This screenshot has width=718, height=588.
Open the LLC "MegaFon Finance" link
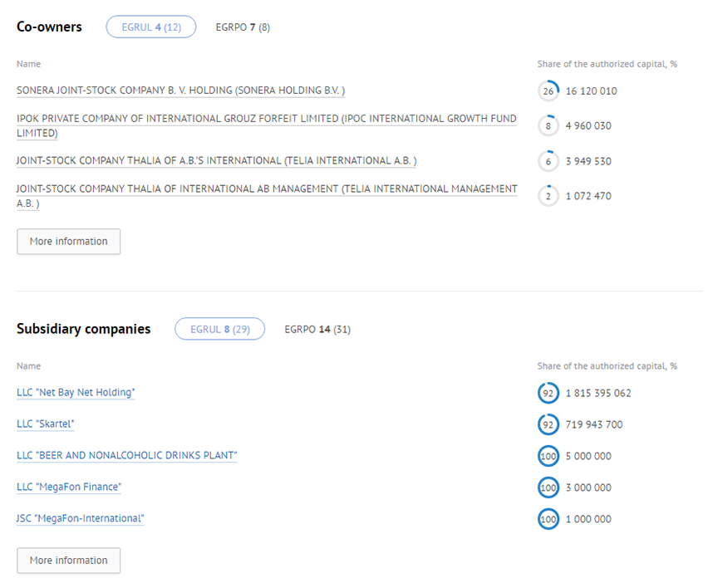click(69, 487)
